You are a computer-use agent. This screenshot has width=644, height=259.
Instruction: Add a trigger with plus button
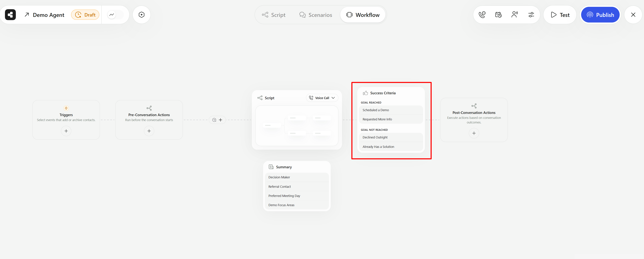(x=66, y=131)
